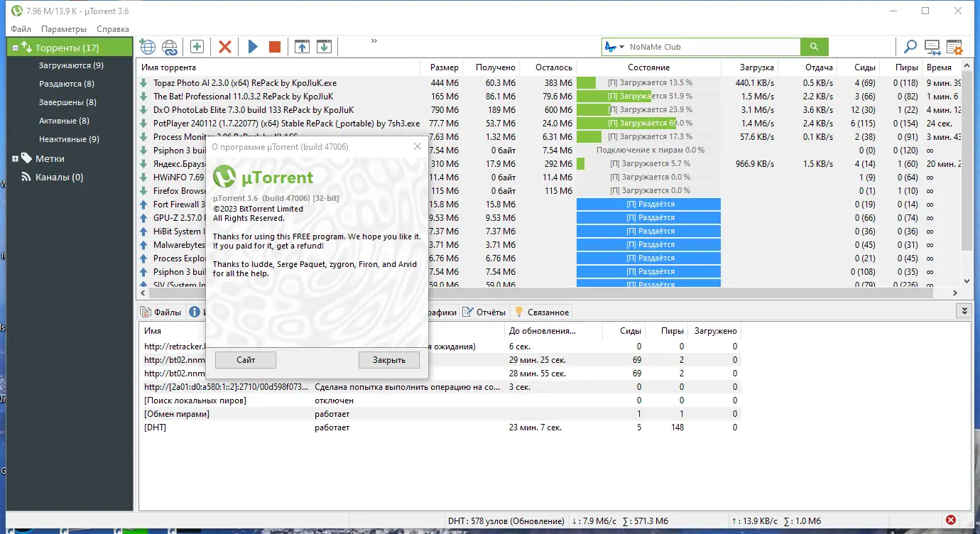Open search engine dropdown next to butterfly

click(x=622, y=47)
